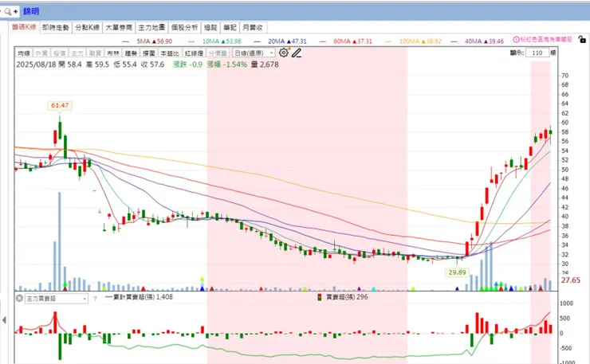Open the 主力地圖 tab
This screenshot has width=590, height=364.
click(x=151, y=27)
